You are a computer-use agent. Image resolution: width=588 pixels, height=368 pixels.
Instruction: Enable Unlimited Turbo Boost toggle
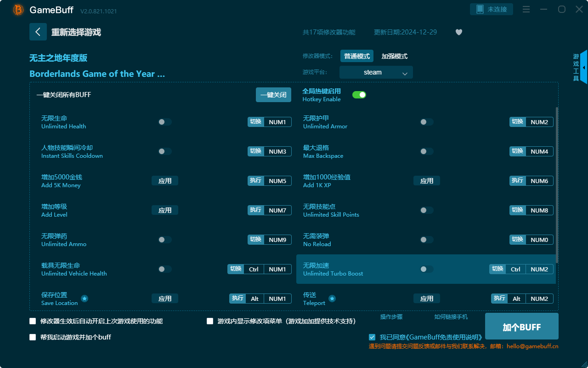pyautogui.click(x=427, y=269)
